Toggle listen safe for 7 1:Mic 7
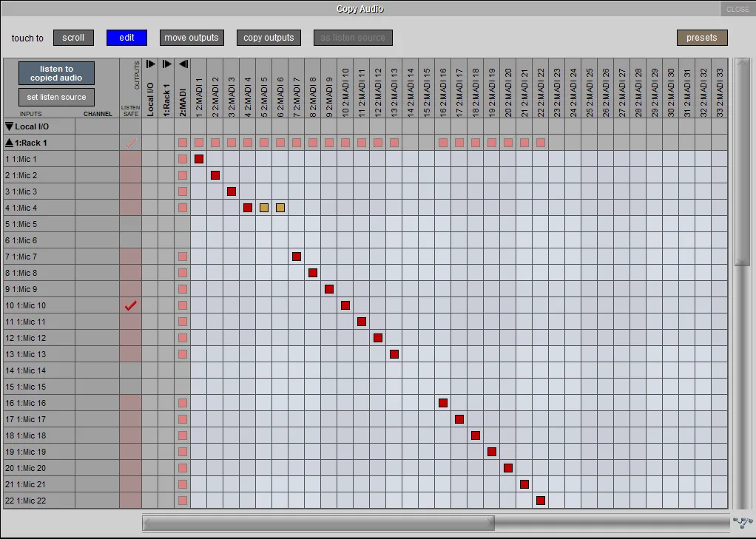The height and width of the screenshot is (539, 756). [131, 257]
